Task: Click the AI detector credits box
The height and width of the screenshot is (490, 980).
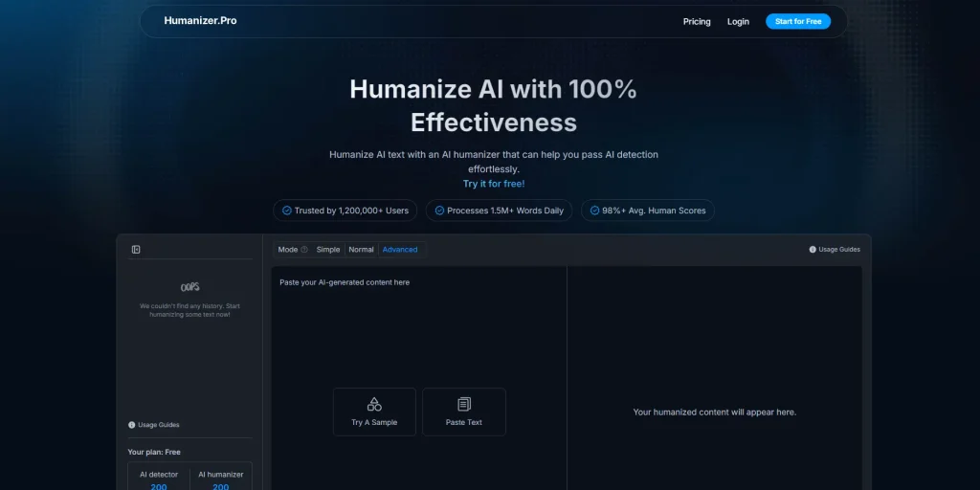Action: (159, 479)
